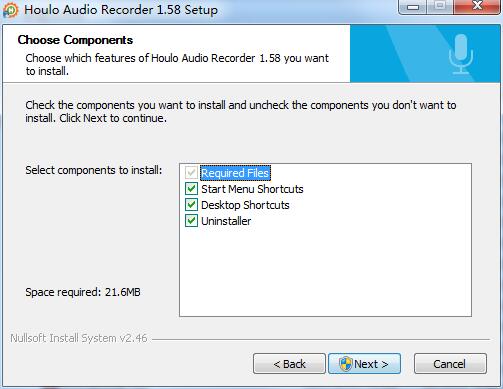Click the disabled maximize button
The width and height of the screenshot is (503, 389).
440,7
